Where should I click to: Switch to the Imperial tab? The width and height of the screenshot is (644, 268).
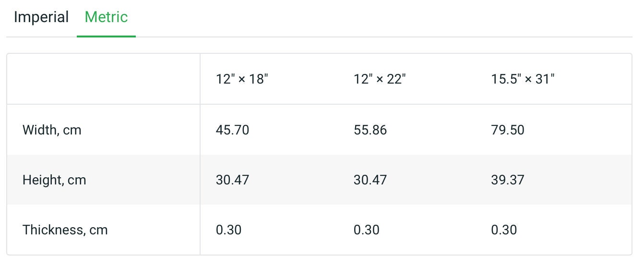(x=41, y=18)
